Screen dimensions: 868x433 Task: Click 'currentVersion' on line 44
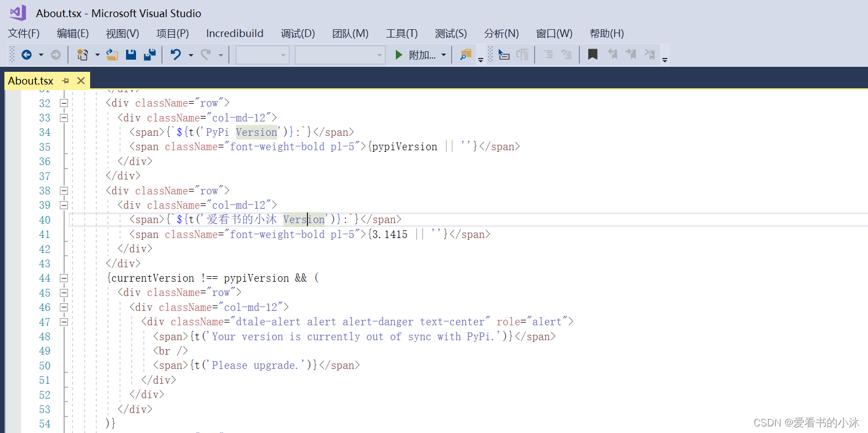(x=153, y=278)
